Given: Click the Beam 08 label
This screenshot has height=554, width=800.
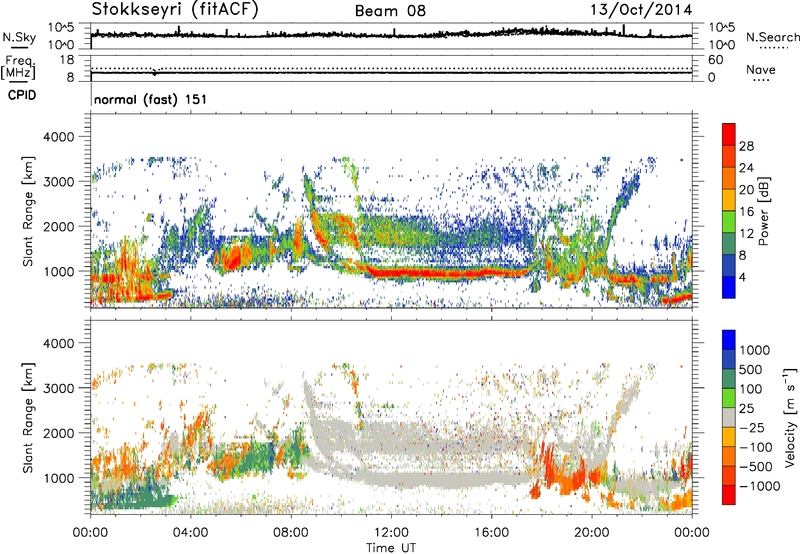Looking at the screenshot, I should click(x=390, y=11).
